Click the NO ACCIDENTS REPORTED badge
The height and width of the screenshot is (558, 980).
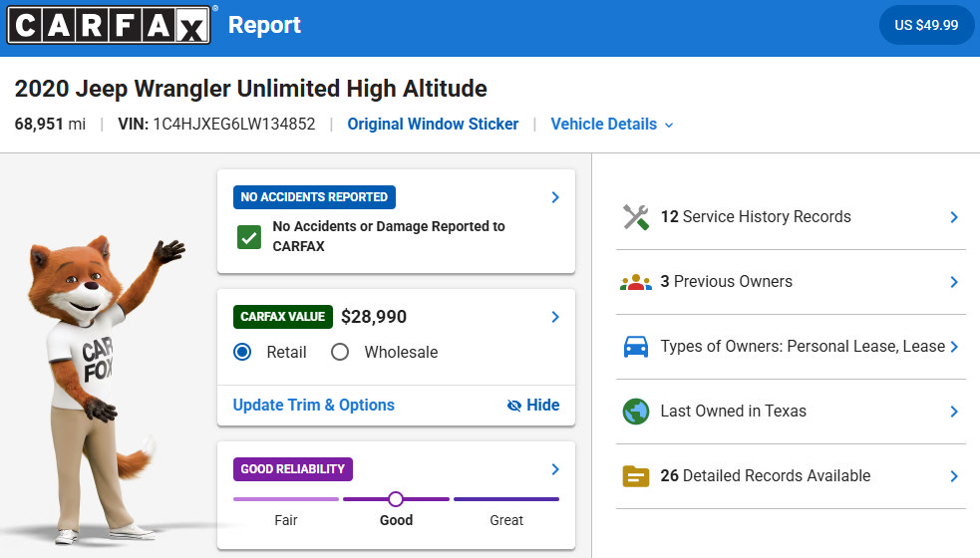pyautogui.click(x=314, y=197)
